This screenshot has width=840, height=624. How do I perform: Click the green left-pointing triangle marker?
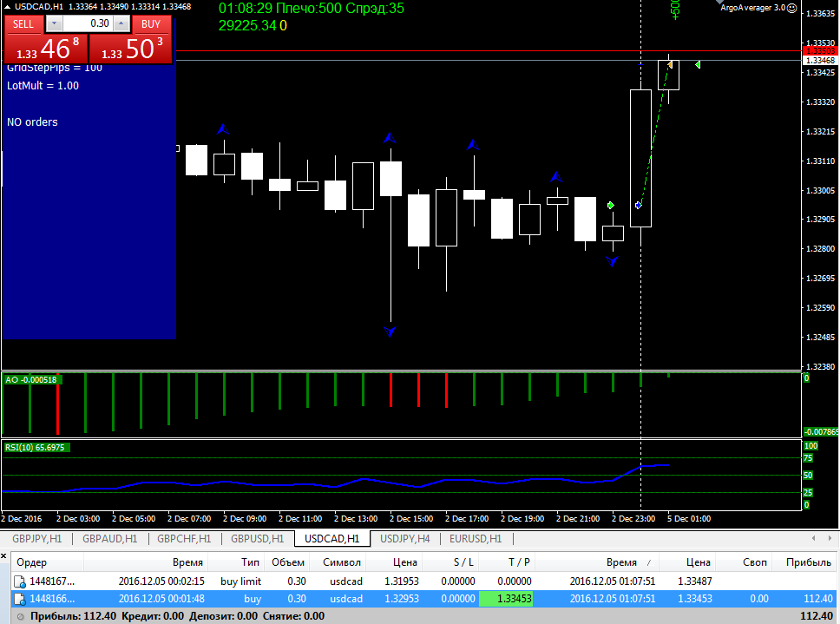(698, 65)
